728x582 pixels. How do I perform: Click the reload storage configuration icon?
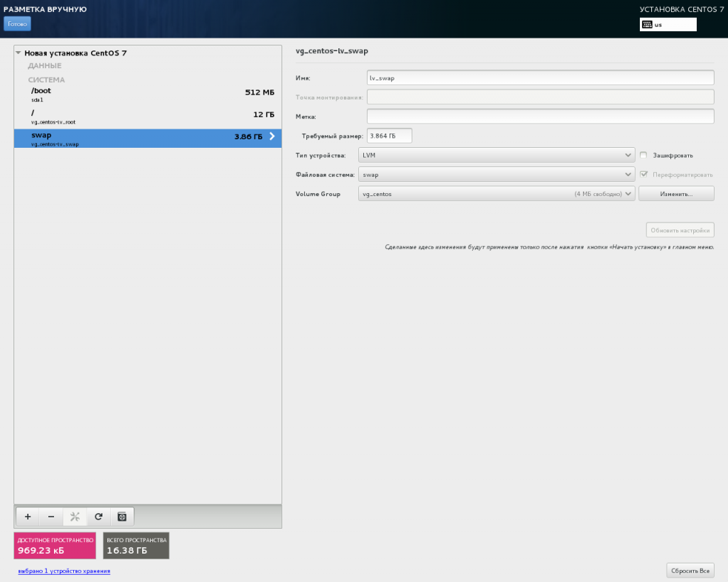(x=98, y=517)
